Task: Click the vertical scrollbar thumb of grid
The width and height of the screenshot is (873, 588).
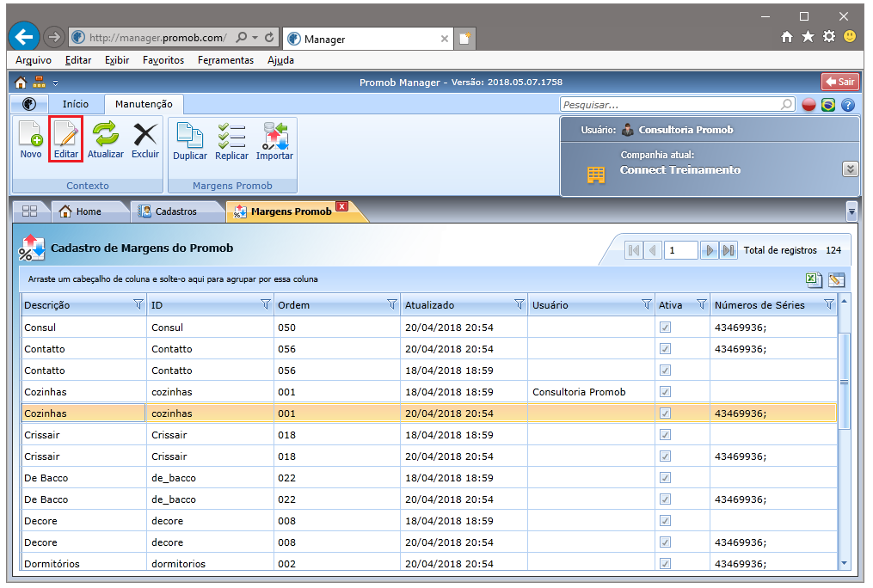Action: 844,381
